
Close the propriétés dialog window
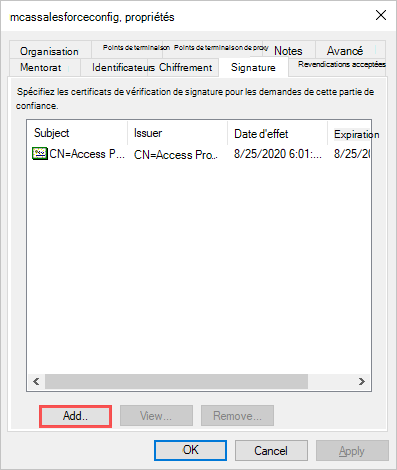coord(381,15)
